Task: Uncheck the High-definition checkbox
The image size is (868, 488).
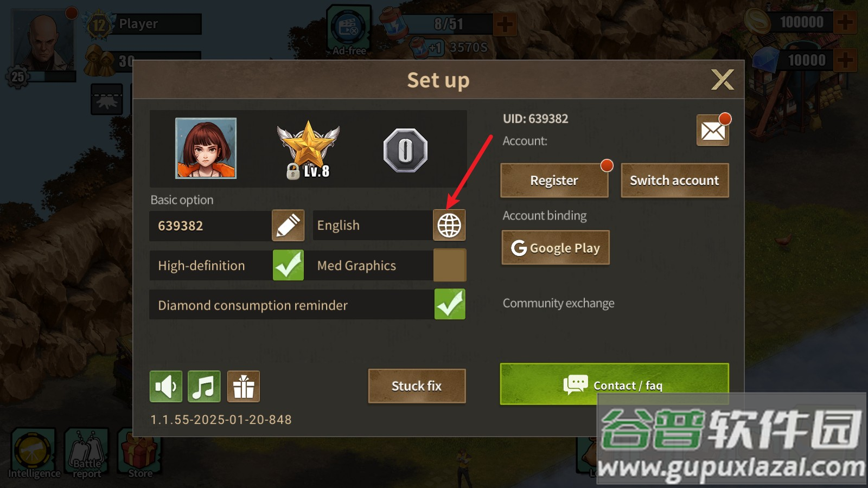Action: (x=288, y=265)
